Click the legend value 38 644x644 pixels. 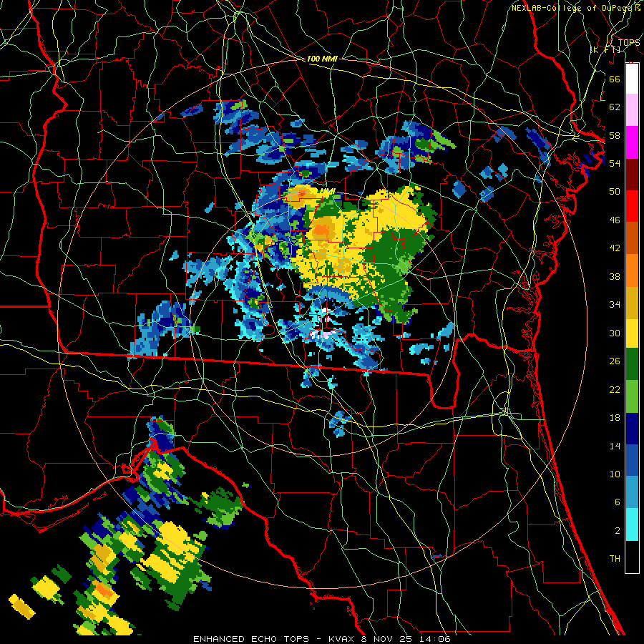pyautogui.click(x=615, y=276)
